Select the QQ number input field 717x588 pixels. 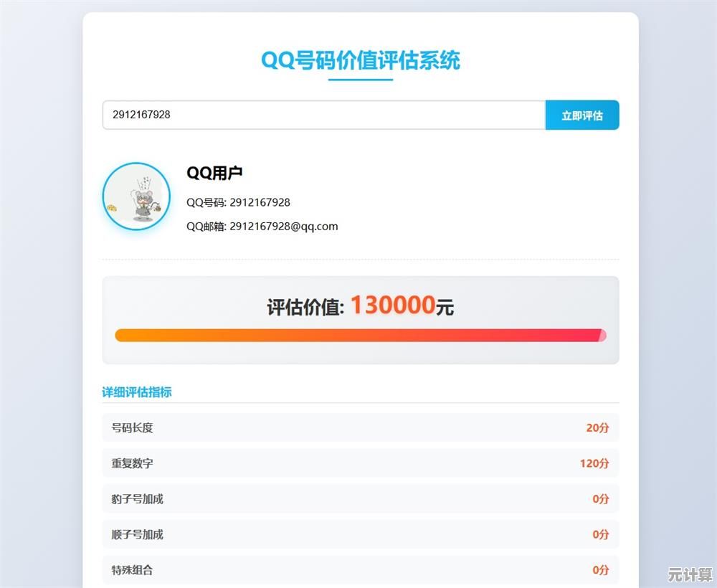tap(323, 115)
